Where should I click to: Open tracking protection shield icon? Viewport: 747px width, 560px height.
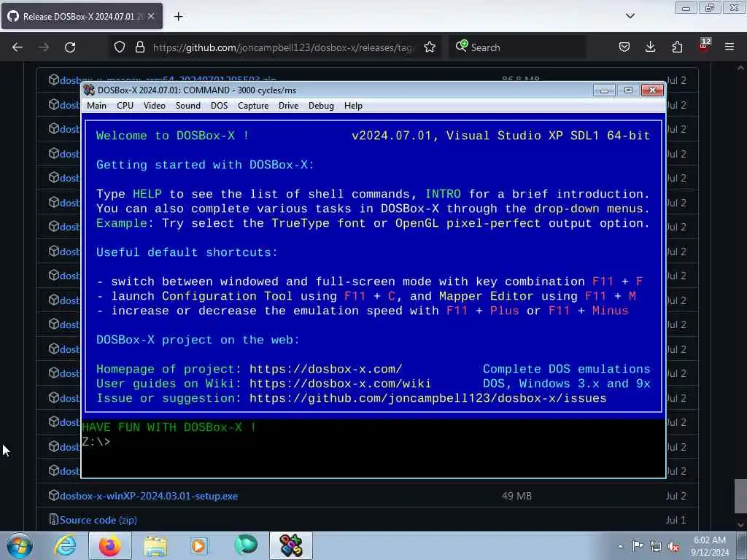[120, 47]
